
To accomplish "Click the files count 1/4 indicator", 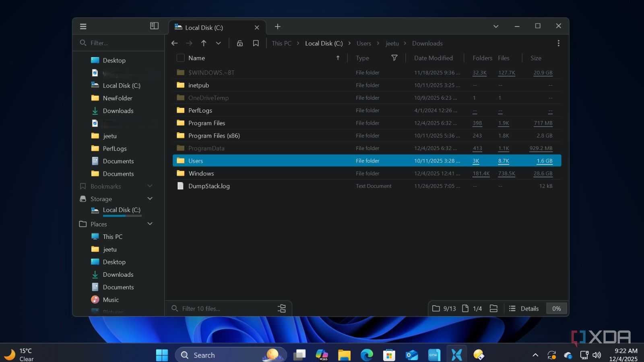I will (x=472, y=309).
